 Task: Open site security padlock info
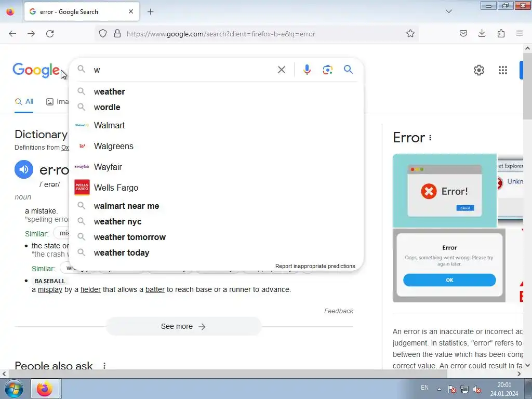click(x=117, y=34)
